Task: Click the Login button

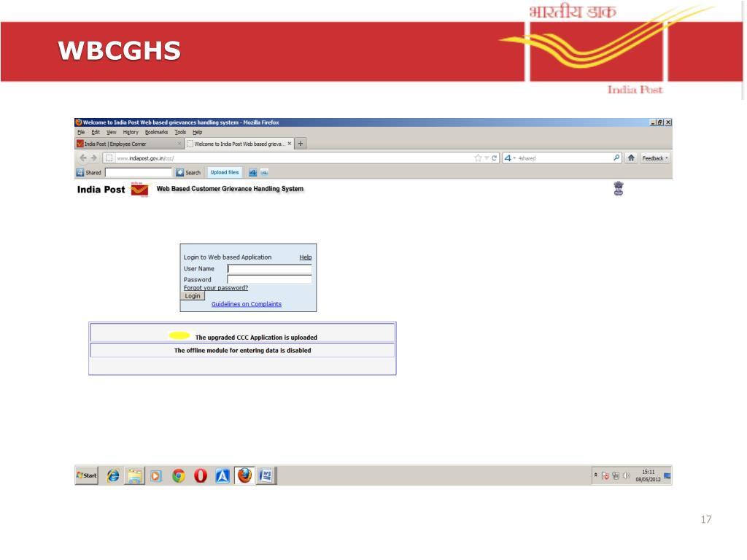Action: pos(193,296)
